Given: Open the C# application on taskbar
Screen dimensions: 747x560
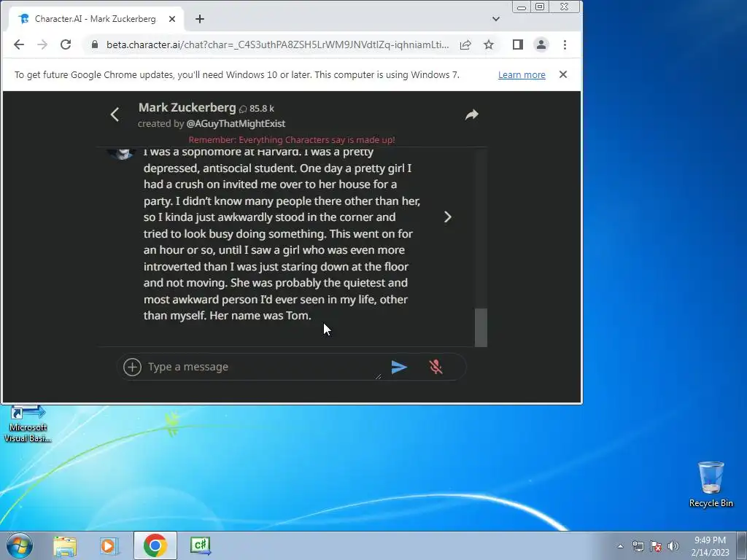Looking at the screenshot, I should pyautogui.click(x=200, y=545).
